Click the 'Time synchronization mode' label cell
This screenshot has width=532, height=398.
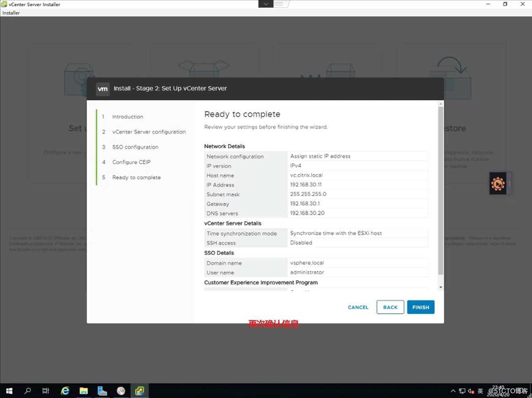click(x=246, y=233)
